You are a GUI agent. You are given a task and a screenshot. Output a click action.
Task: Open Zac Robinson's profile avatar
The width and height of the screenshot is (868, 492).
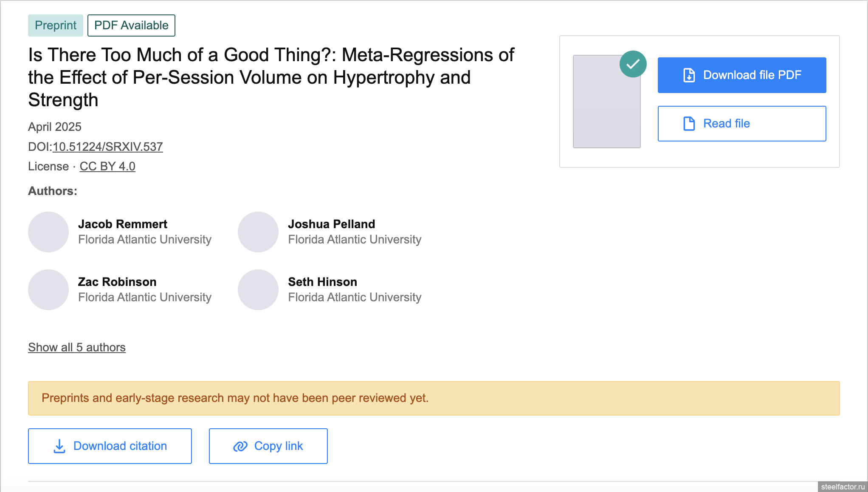point(48,290)
